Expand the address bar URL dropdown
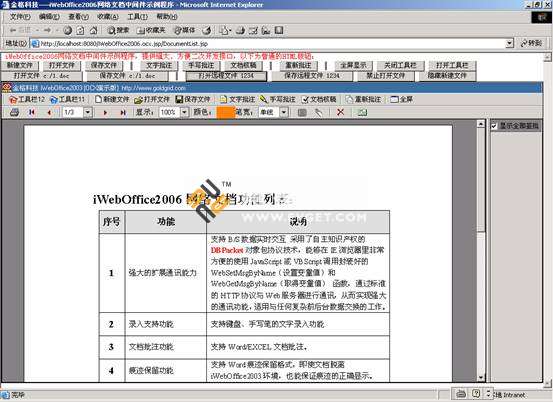553x402 pixels. tap(509, 43)
